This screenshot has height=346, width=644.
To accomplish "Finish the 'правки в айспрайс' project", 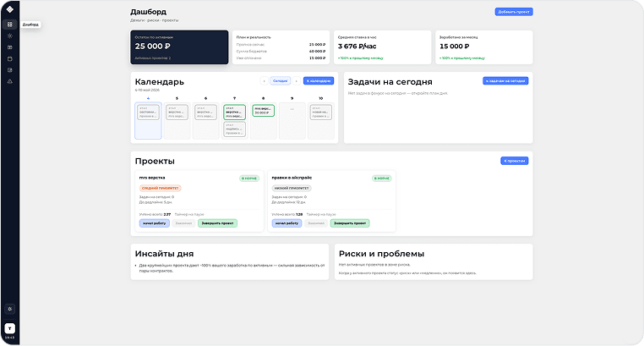I will (x=350, y=223).
